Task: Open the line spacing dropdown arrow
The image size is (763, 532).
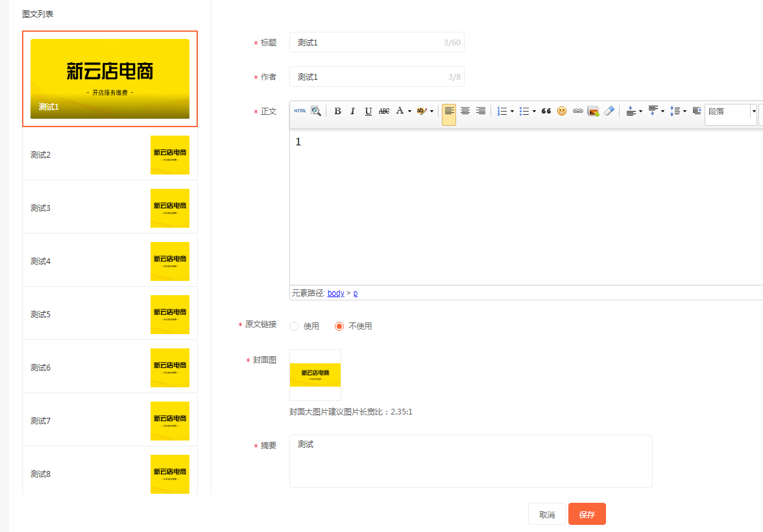Action: [684, 112]
